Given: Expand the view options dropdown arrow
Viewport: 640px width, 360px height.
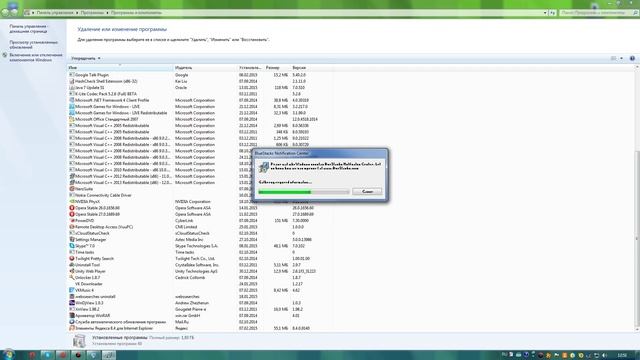Looking at the screenshot, I should click(x=622, y=58).
